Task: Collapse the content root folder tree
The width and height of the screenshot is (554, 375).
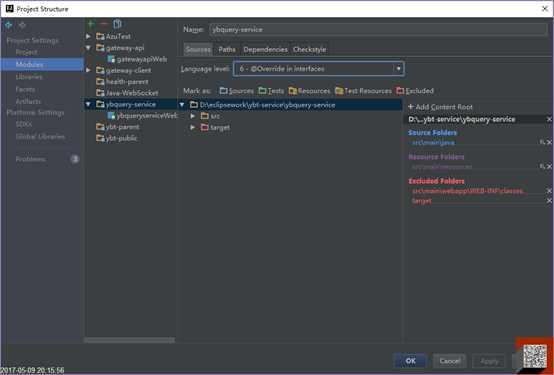Action: pyautogui.click(x=182, y=105)
